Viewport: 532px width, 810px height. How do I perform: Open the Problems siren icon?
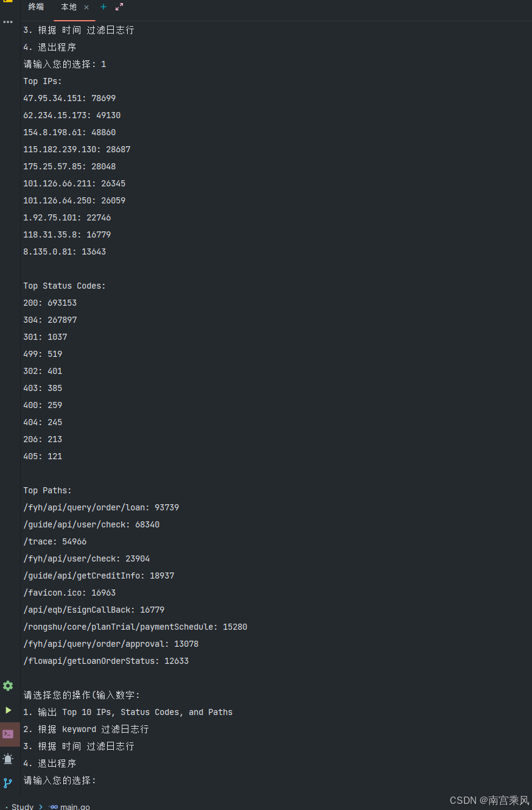(x=8, y=759)
